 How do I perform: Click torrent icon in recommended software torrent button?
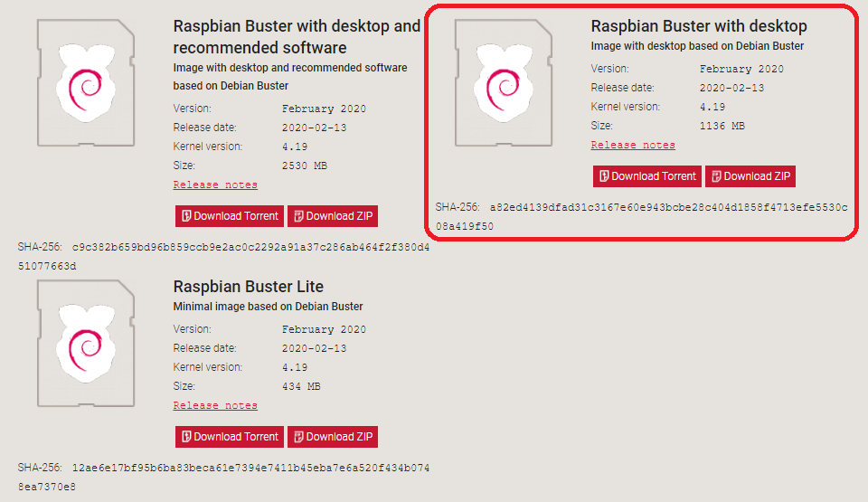click(186, 216)
